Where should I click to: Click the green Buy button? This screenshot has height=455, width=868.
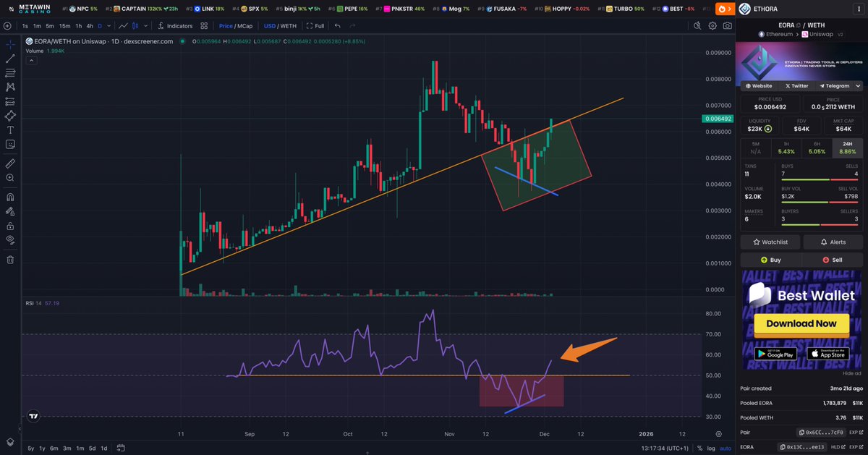tap(770, 259)
